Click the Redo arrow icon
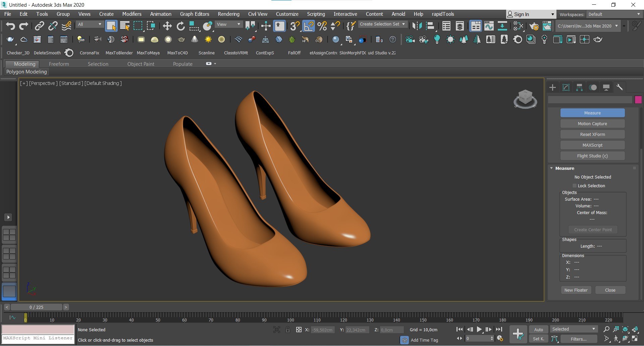This screenshot has height=346, width=644. [x=24, y=26]
